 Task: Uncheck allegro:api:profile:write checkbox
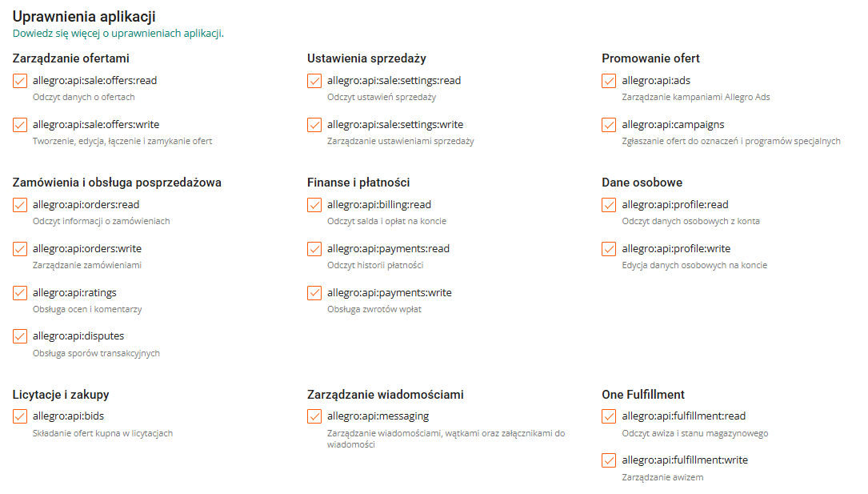click(x=609, y=249)
